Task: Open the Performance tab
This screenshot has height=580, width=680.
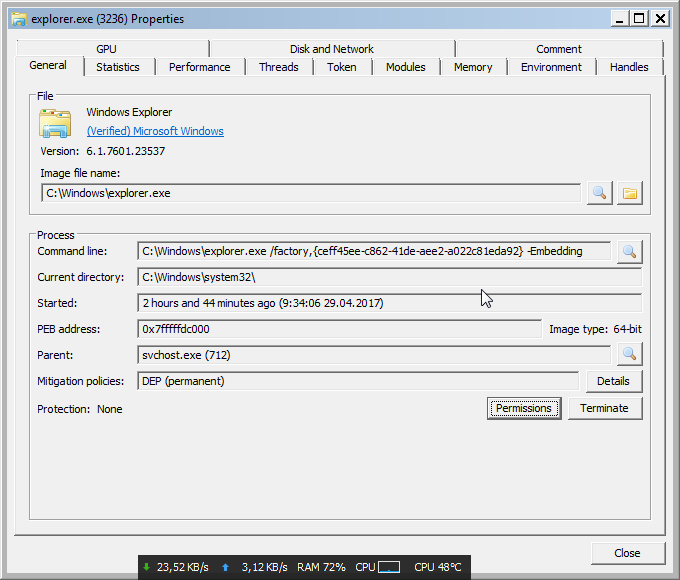Action: point(199,67)
